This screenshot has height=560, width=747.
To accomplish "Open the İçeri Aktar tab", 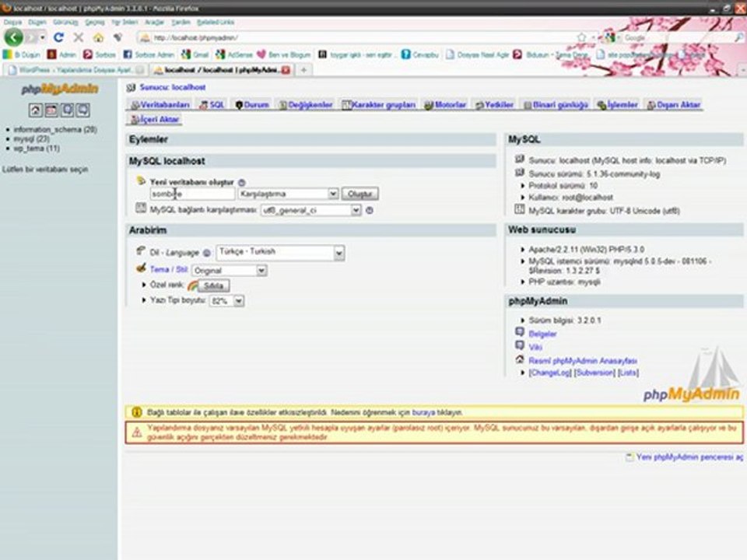I will point(156,120).
